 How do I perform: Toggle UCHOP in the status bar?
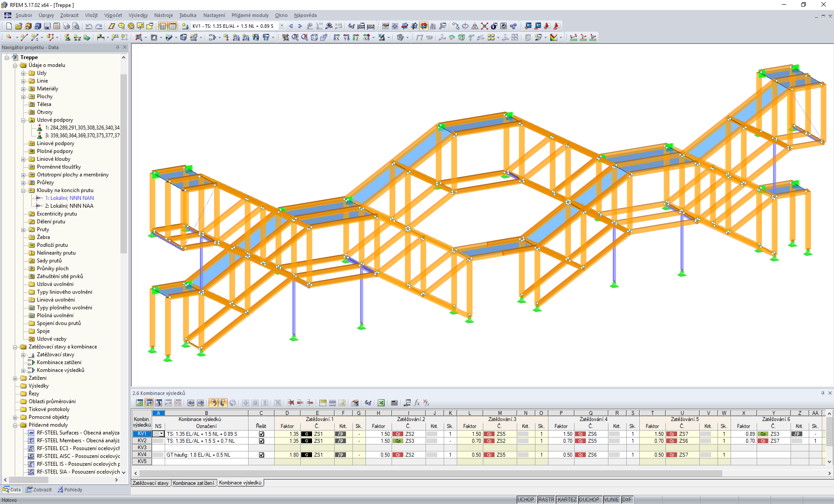click(x=526, y=499)
